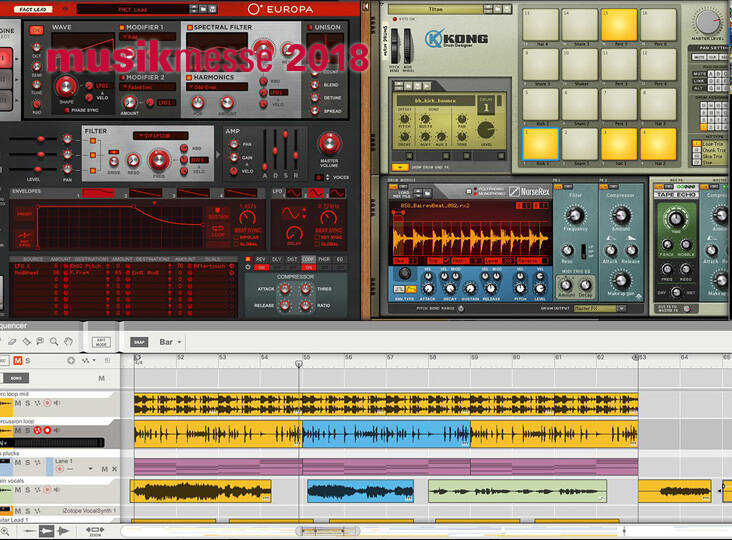Click the Kong Master Level knob
This screenshot has height=540, width=732.
pos(708,21)
